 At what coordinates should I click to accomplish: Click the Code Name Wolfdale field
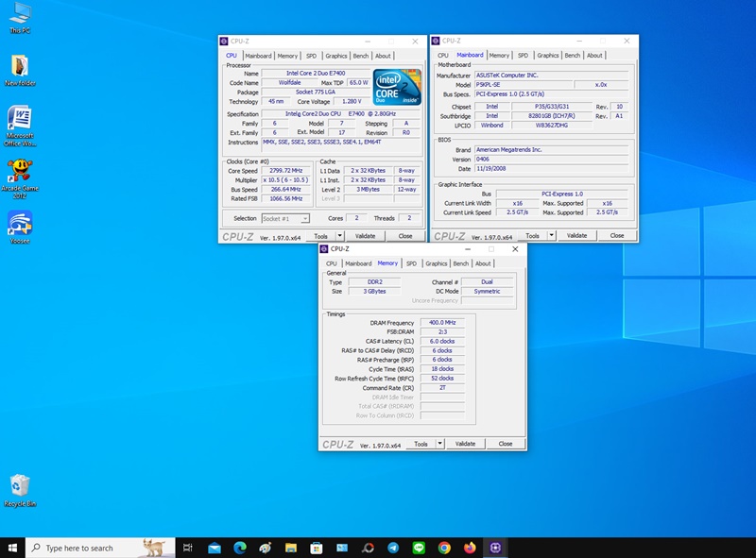click(289, 82)
